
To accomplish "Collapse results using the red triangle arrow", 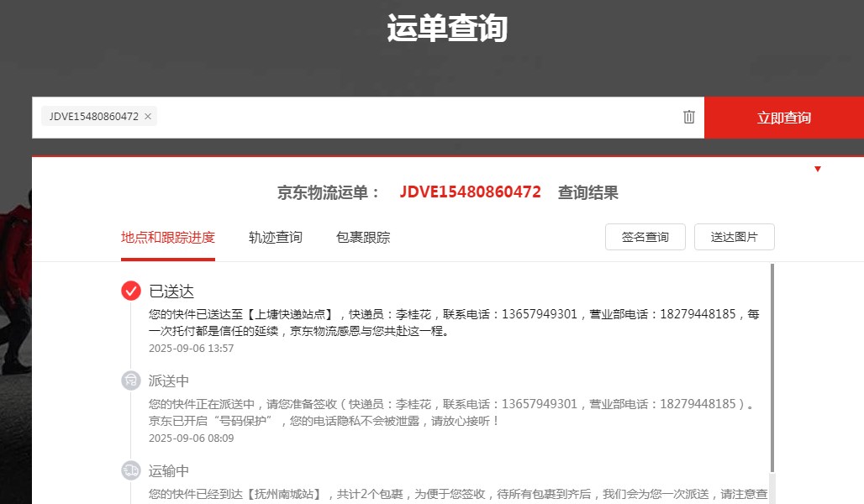I will (x=817, y=169).
